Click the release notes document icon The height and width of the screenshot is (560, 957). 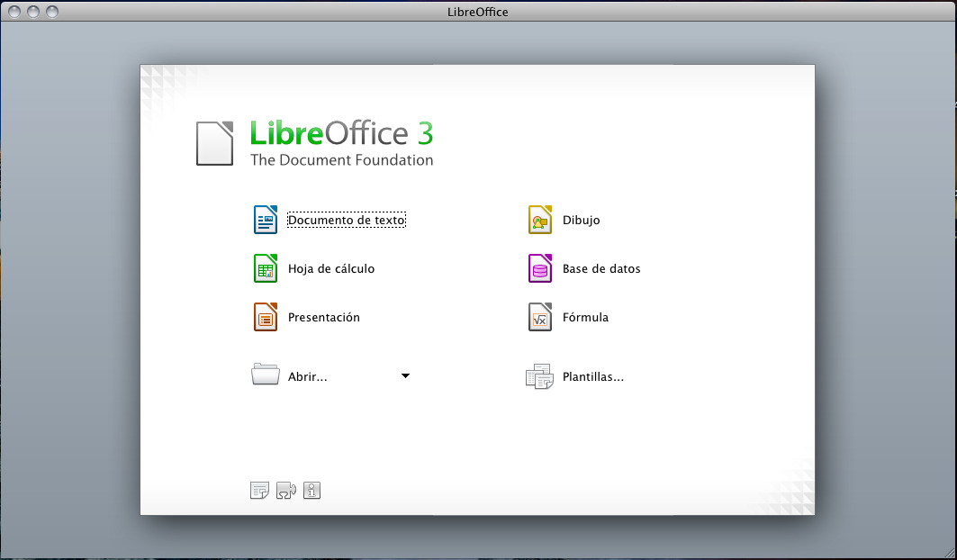point(259,491)
